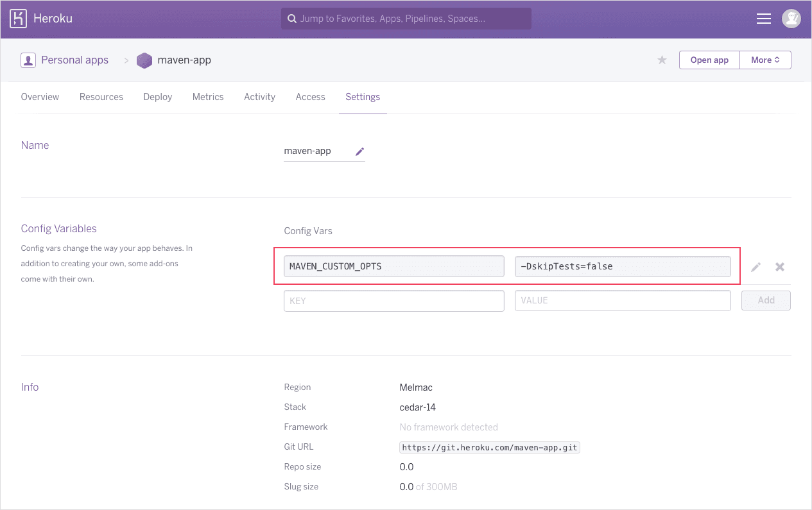Select the Metrics tab

(208, 97)
